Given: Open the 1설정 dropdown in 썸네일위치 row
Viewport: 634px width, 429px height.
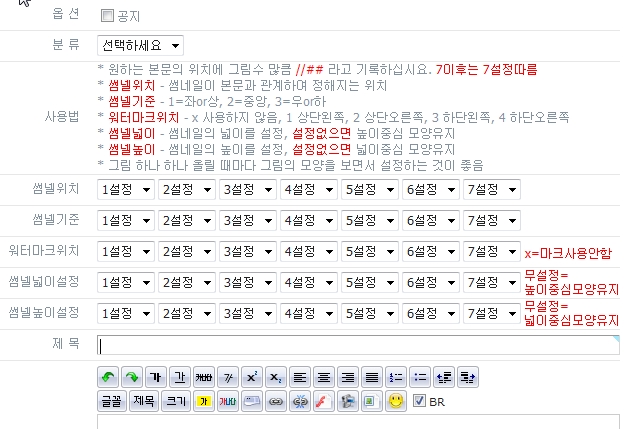Looking at the screenshot, I should click(x=125, y=189).
